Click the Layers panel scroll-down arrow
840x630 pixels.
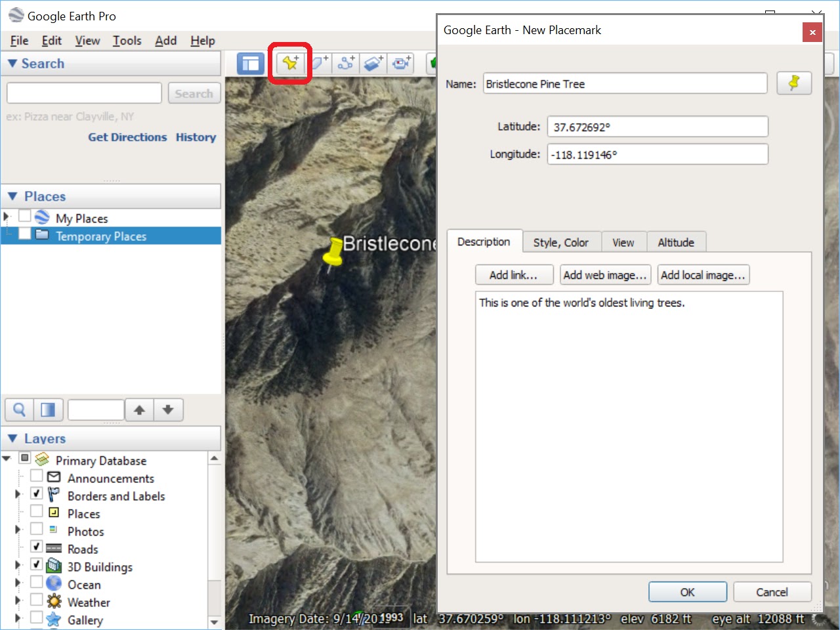pyautogui.click(x=214, y=621)
